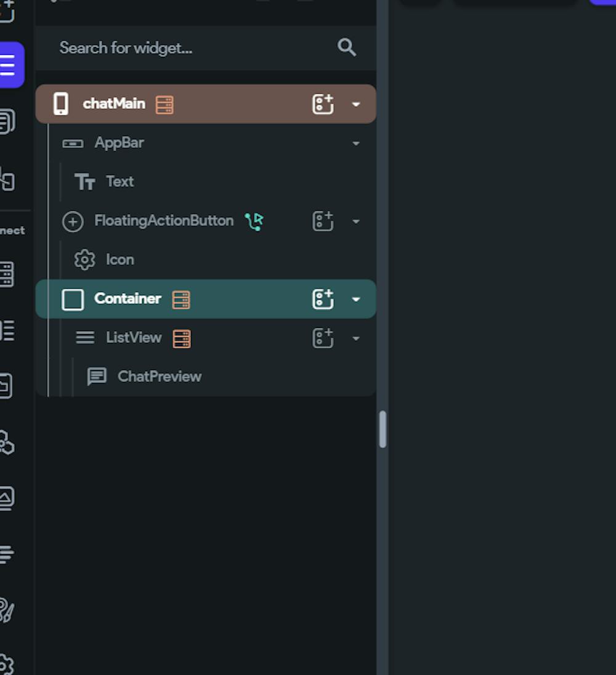616x675 pixels.
Task: Click the search magnifier icon
Action: coord(347,47)
